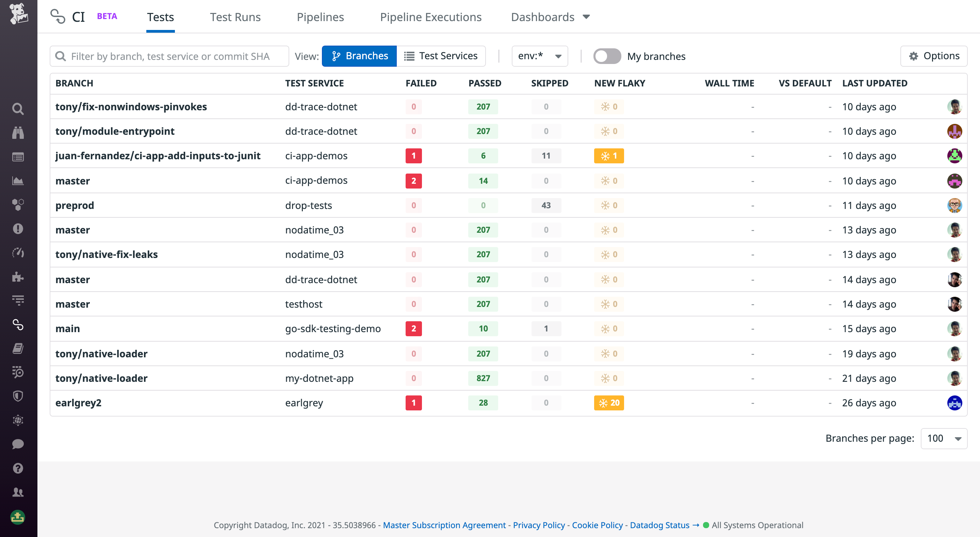Enable the My branches toggle
This screenshot has width=980, height=537.
click(607, 56)
